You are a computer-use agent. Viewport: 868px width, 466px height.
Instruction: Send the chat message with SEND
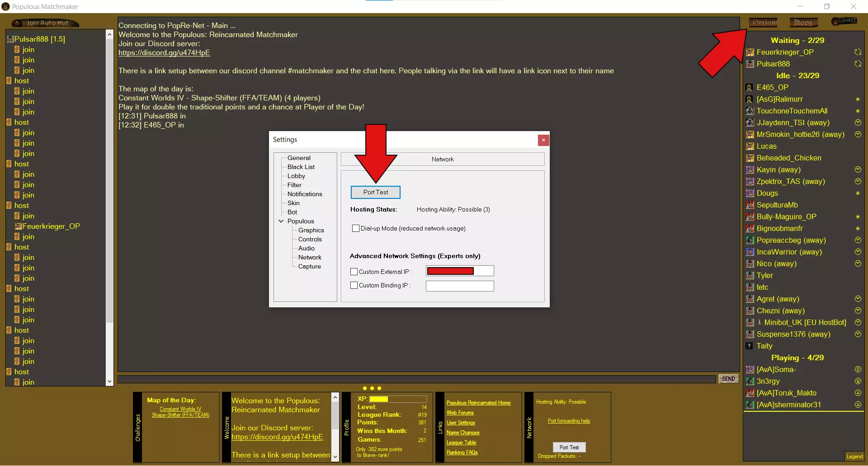click(728, 379)
